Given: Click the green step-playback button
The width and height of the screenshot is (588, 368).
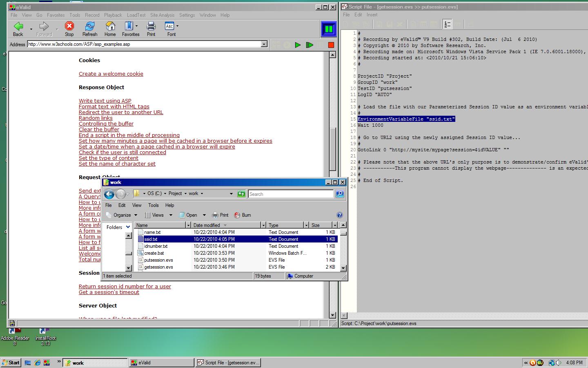Looking at the screenshot, I should [310, 45].
